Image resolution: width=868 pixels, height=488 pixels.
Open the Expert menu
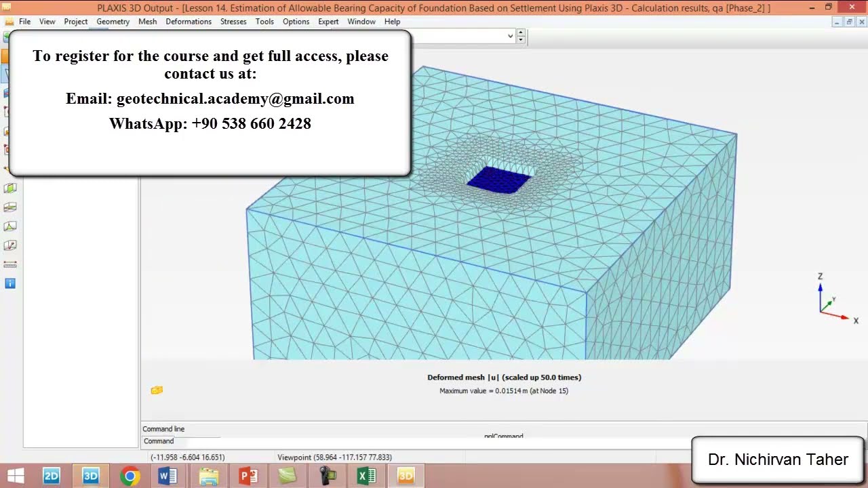[x=328, y=22]
